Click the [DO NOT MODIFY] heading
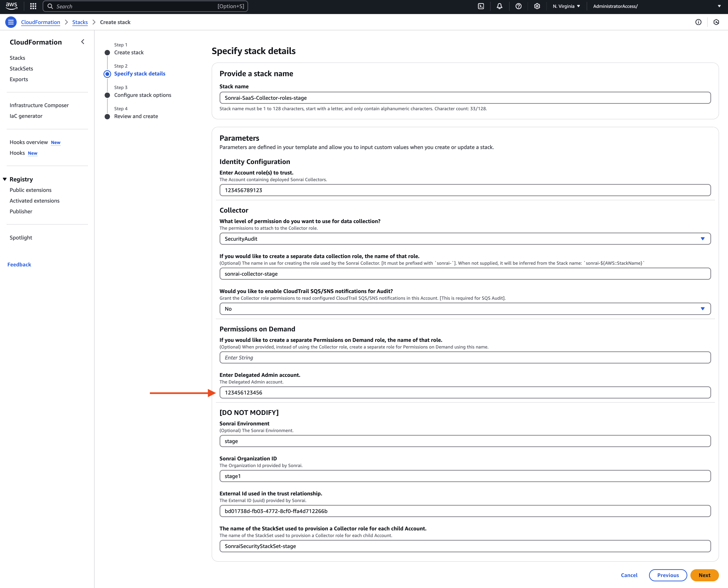This screenshot has height=588, width=728. pyautogui.click(x=249, y=413)
